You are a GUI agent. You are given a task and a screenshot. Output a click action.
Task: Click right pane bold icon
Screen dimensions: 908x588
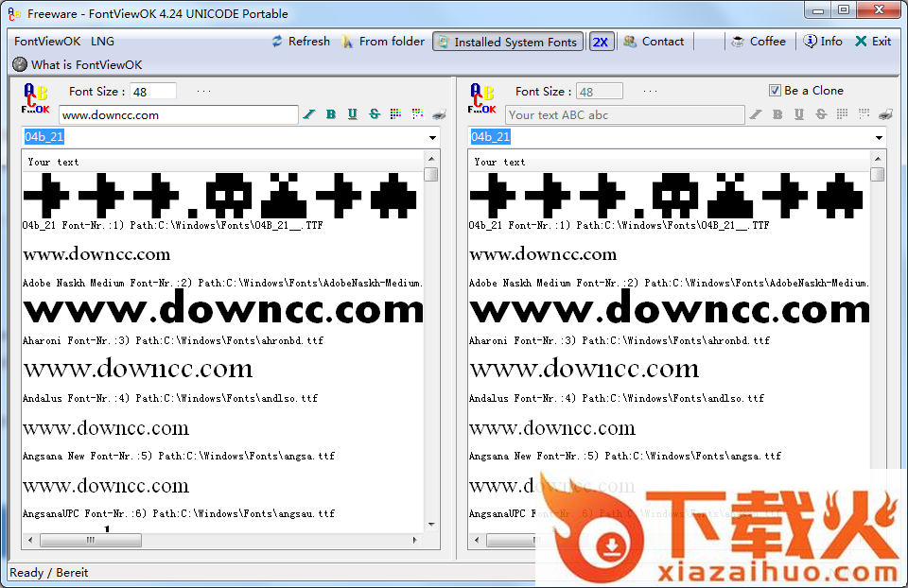click(x=777, y=114)
